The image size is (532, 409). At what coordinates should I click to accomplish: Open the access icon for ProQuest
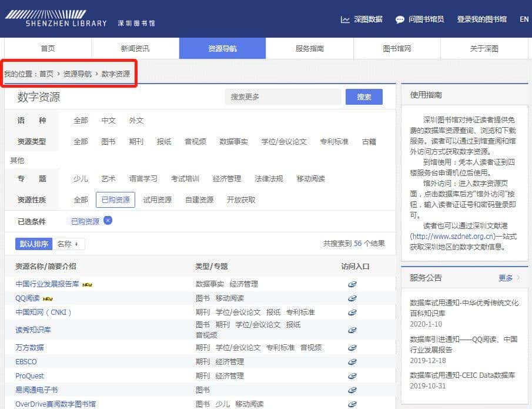tap(352, 376)
